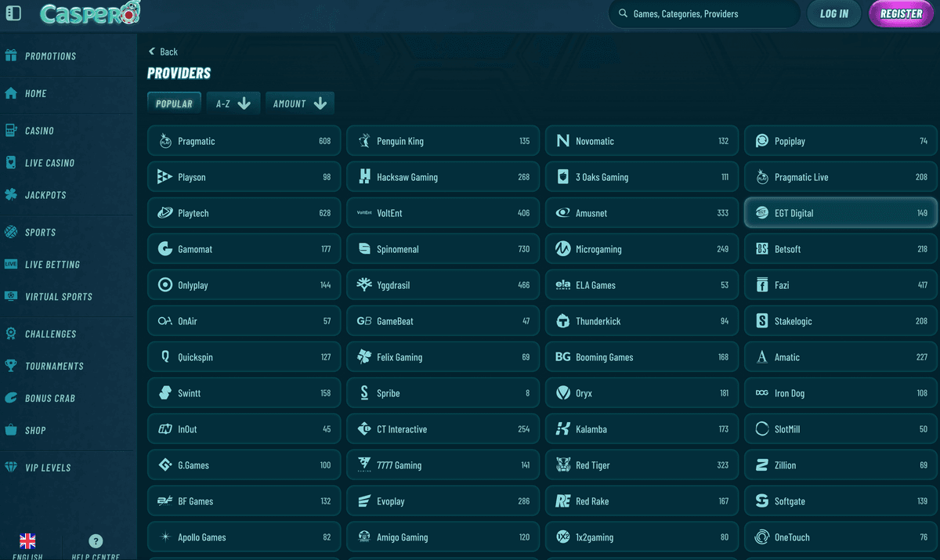This screenshot has height=560, width=940.
Task: Sort providers by A-Z arrow
Action: (x=244, y=103)
